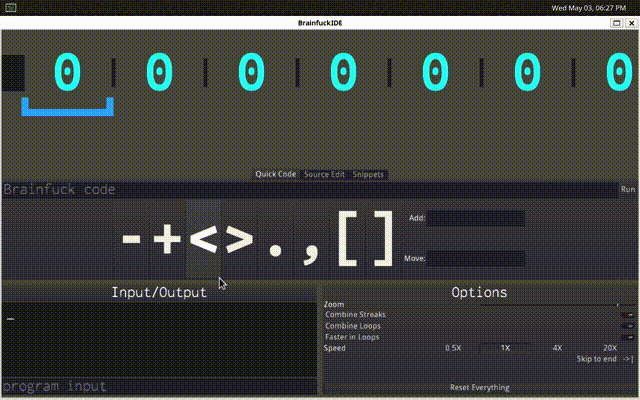The width and height of the screenshot is (640, 400).
Task: Focus the program input field
Action: [x=160, y=387]
